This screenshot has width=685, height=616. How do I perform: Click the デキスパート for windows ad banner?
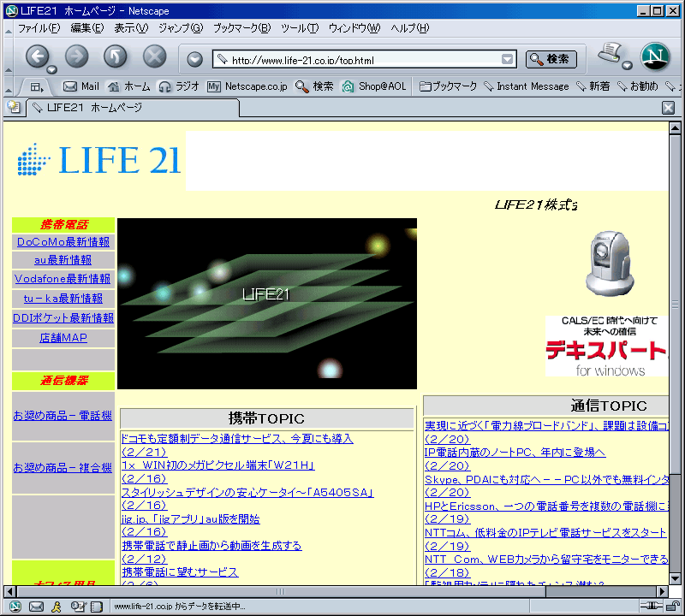[x=606, y=346]
